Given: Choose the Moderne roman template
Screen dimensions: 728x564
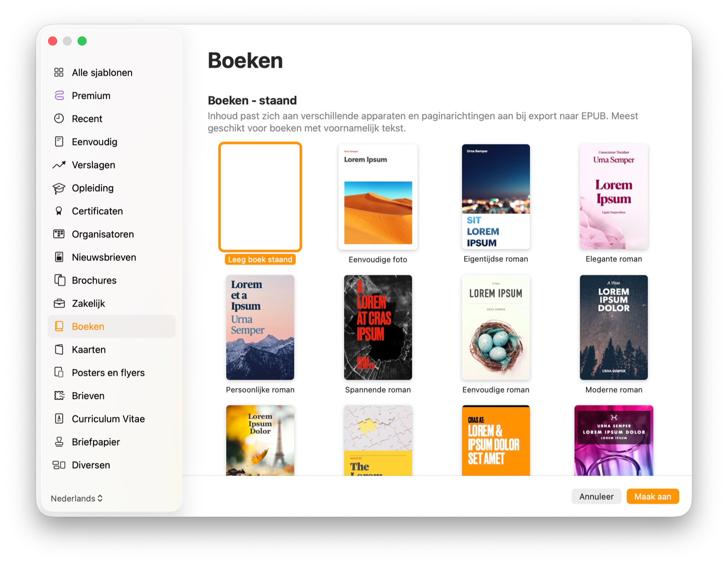Looking at the screenshot, I should point(613,327).
